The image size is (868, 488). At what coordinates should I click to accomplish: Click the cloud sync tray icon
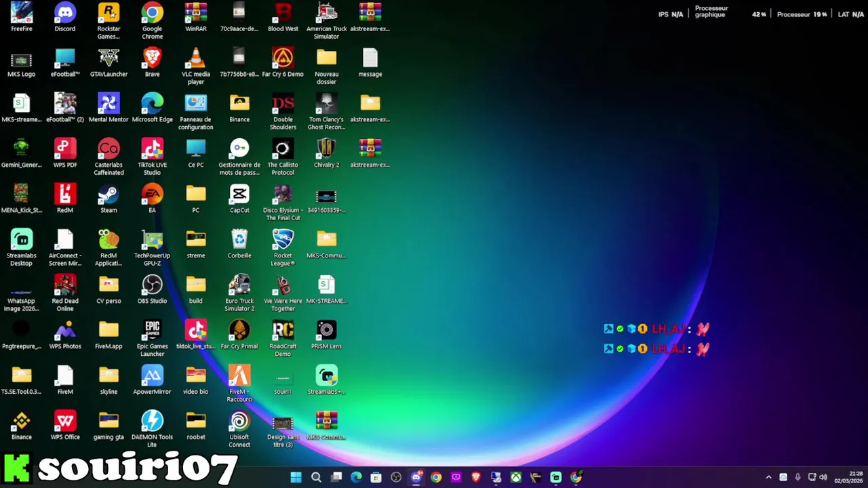[x=783, y=477]
